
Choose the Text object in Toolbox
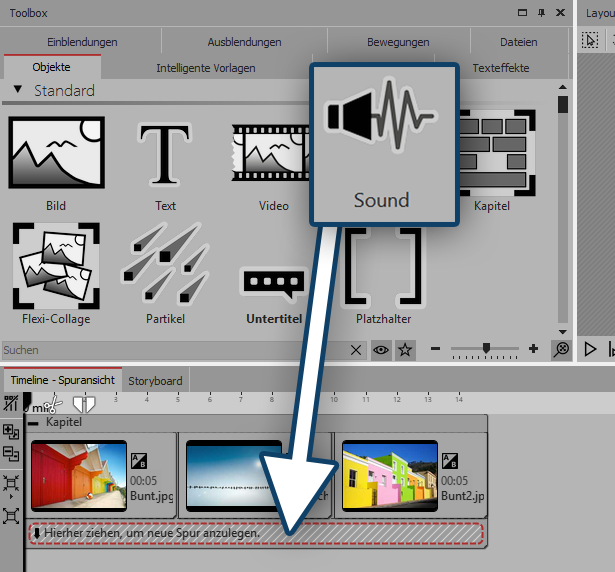(165, 153)
